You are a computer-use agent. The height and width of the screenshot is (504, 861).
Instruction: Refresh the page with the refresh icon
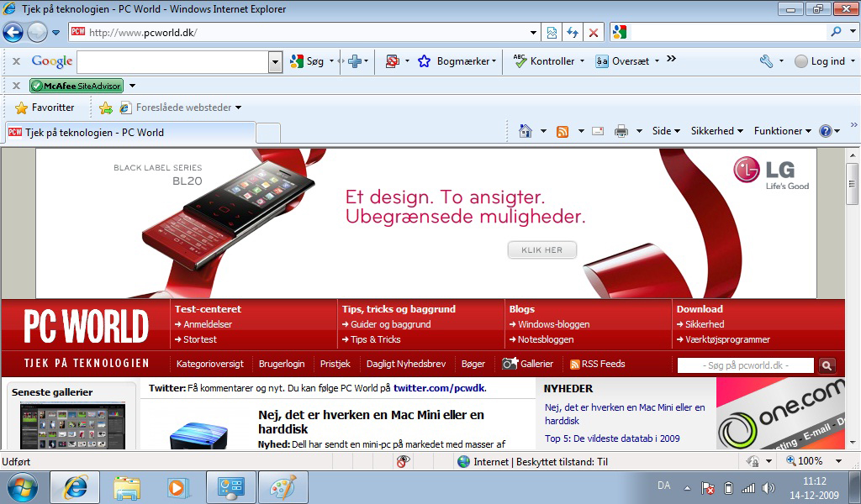[573, 33]
